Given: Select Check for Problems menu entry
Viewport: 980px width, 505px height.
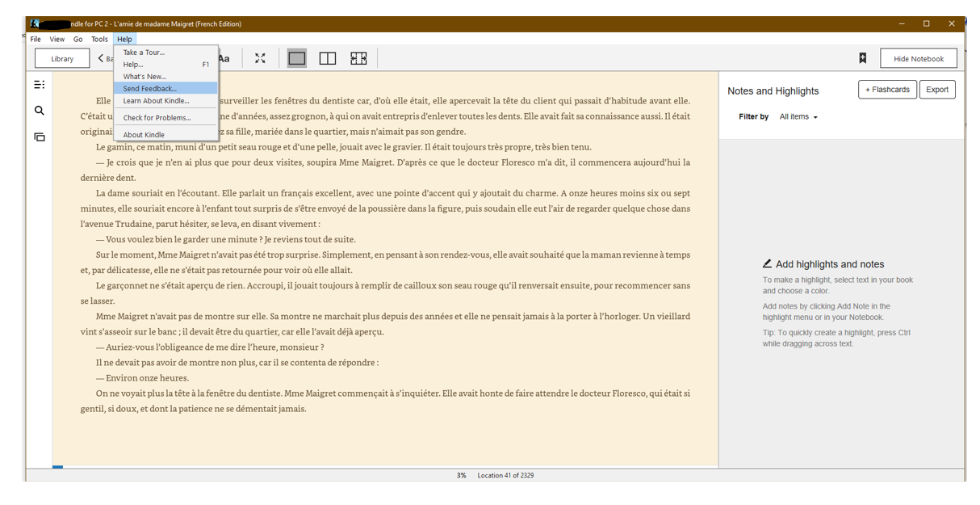Looking at the screenshot, I should 157,118.
